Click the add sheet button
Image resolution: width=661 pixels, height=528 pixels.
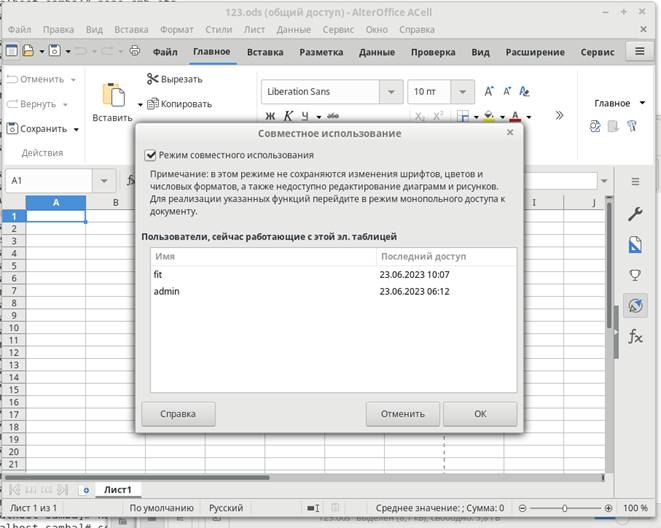(86, 490)
